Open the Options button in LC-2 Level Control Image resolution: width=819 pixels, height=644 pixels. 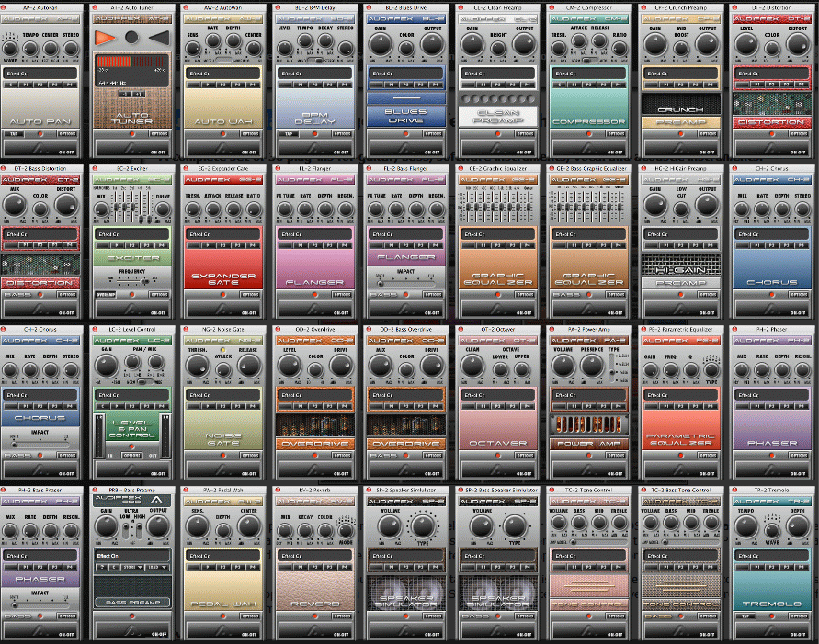(132, 456)
